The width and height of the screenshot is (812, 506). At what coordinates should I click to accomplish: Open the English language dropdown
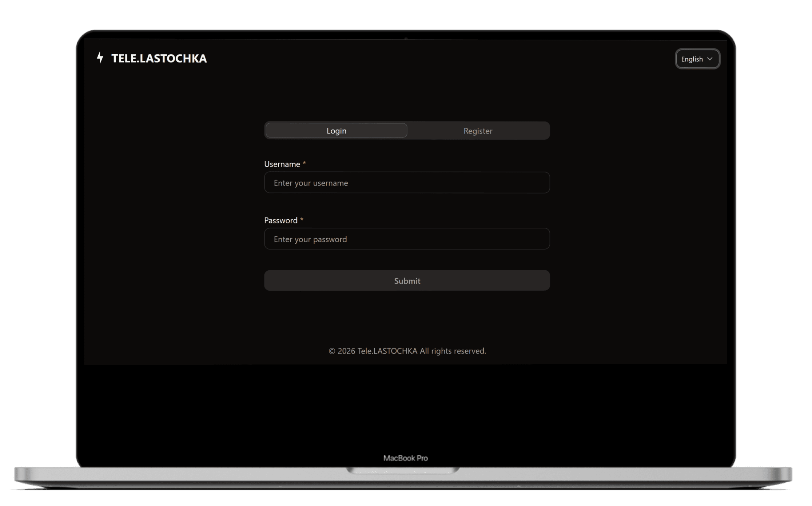[697, 59]
